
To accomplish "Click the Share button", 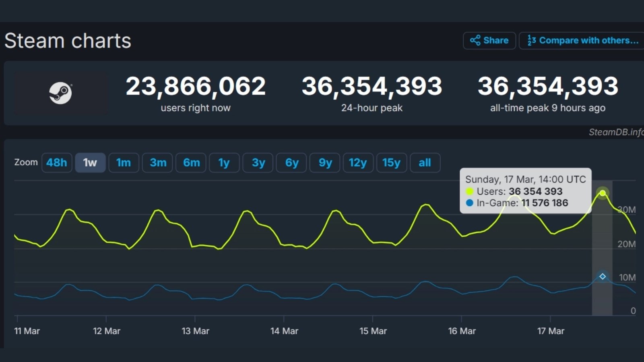I will [489, 41].
